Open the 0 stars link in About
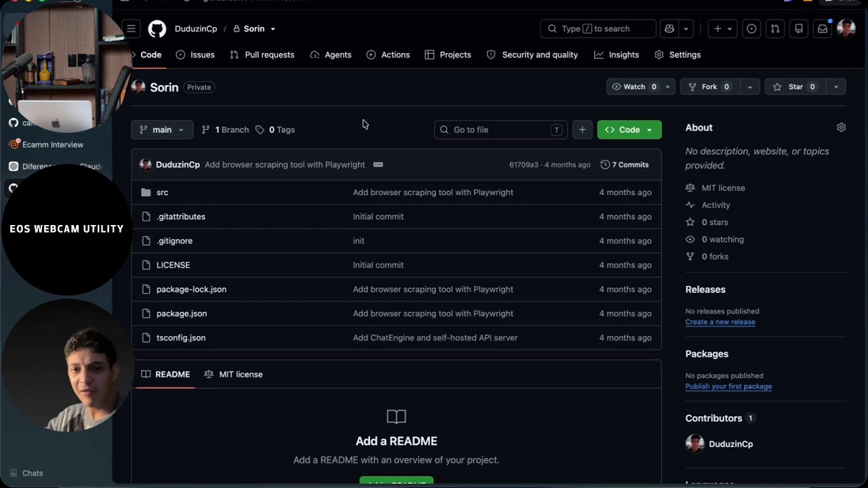868x488 pixels. (x=715, y=222)
